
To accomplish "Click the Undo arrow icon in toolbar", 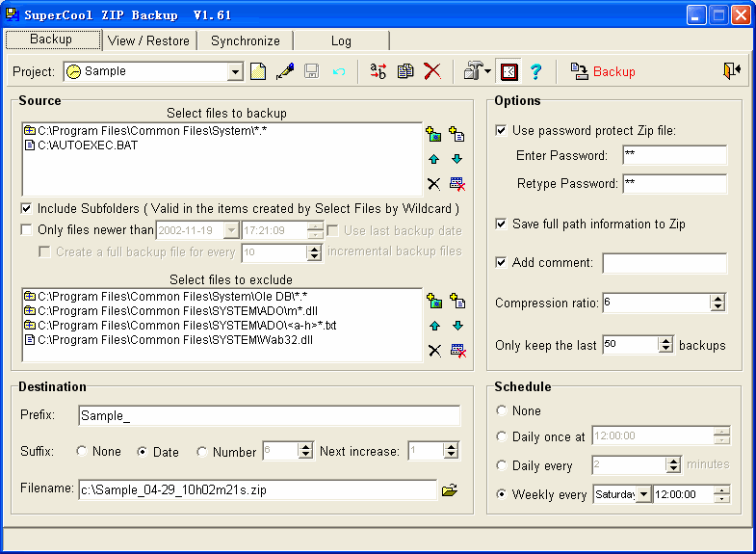I will click(x=339, y=72).
